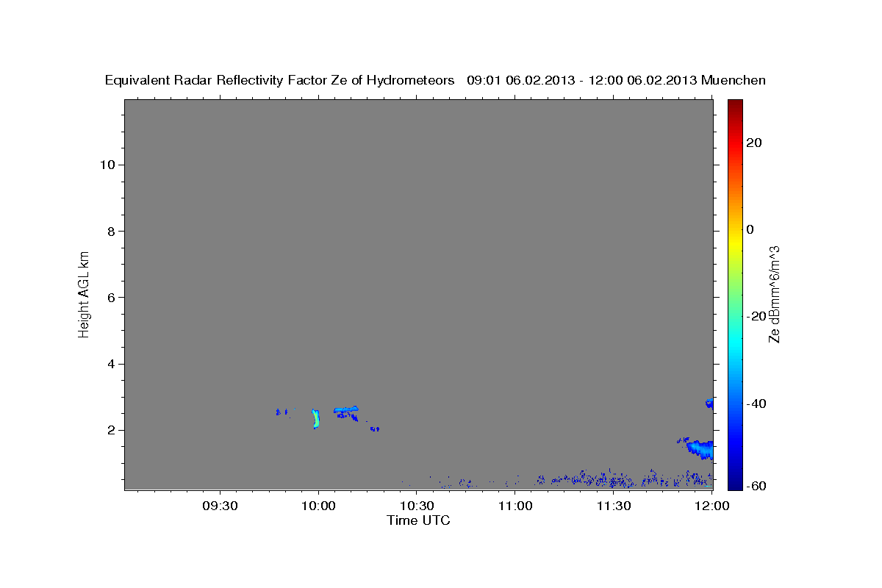882x588 pixels.
Task: Click the '11:00' time tick label
Action: 515,506
